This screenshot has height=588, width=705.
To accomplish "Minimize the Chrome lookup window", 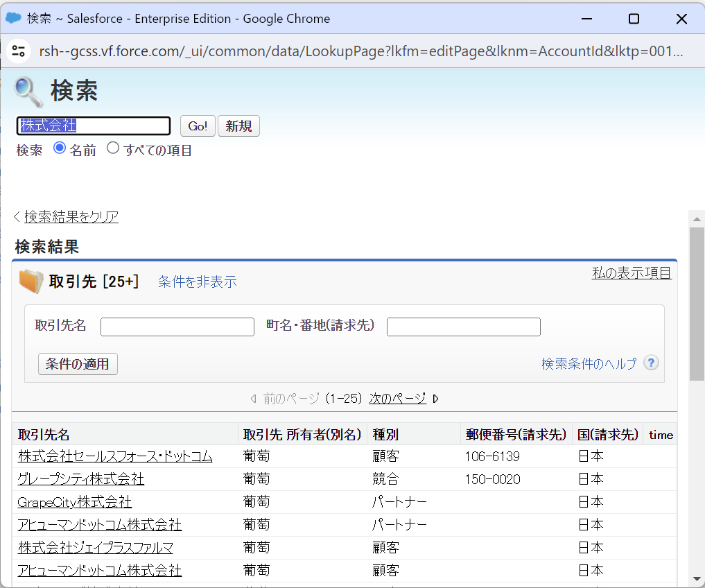I will tap(586, 19).
